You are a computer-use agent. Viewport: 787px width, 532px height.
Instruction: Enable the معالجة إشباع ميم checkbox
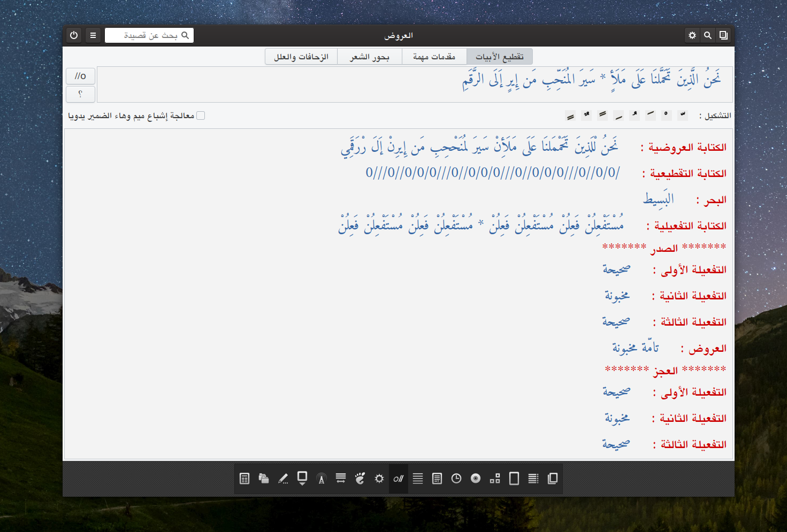click(x=201, y=115)
